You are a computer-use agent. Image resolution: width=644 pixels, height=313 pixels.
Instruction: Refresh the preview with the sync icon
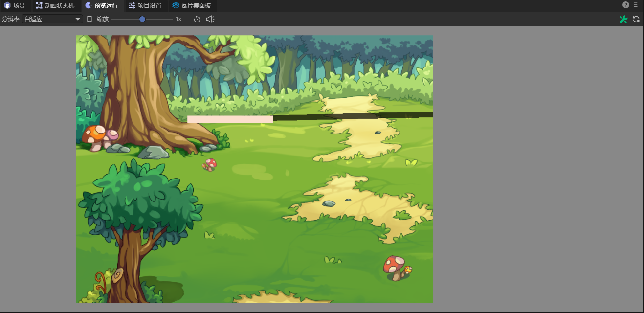[636, 19]
